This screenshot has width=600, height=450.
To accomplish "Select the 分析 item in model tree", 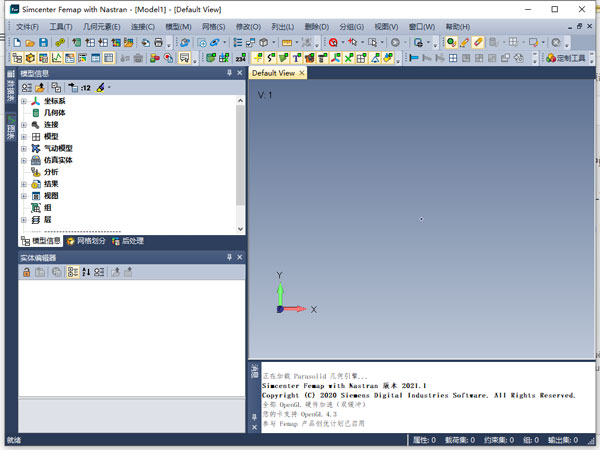I will coord(51,172).
